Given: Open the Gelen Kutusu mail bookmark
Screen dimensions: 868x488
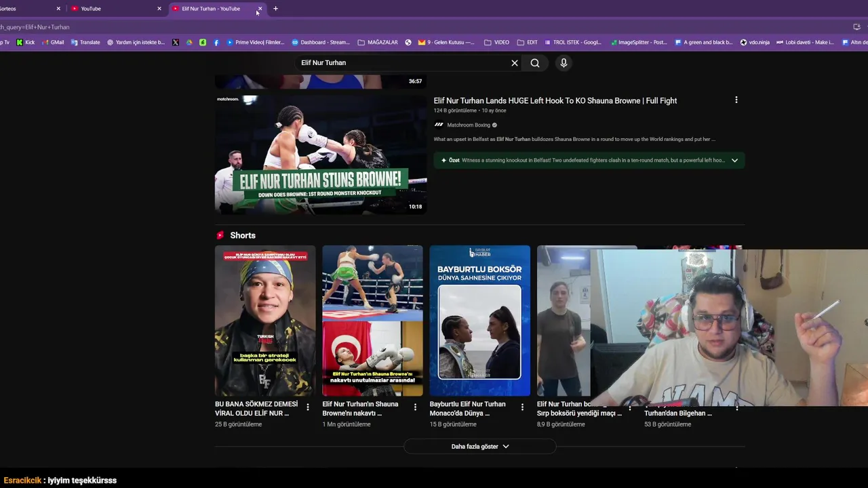Looking at the screenshot, I should tap(446, 42).
